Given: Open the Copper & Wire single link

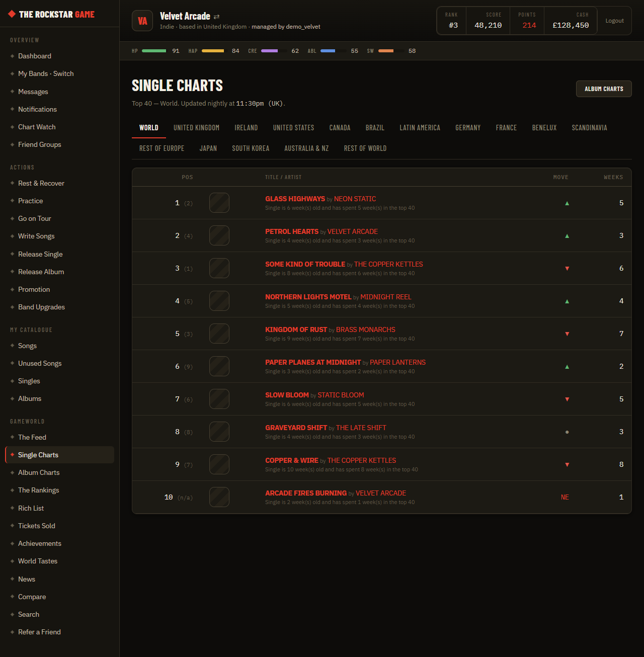Looking at the screenshot, I should [x=291, y=460].
